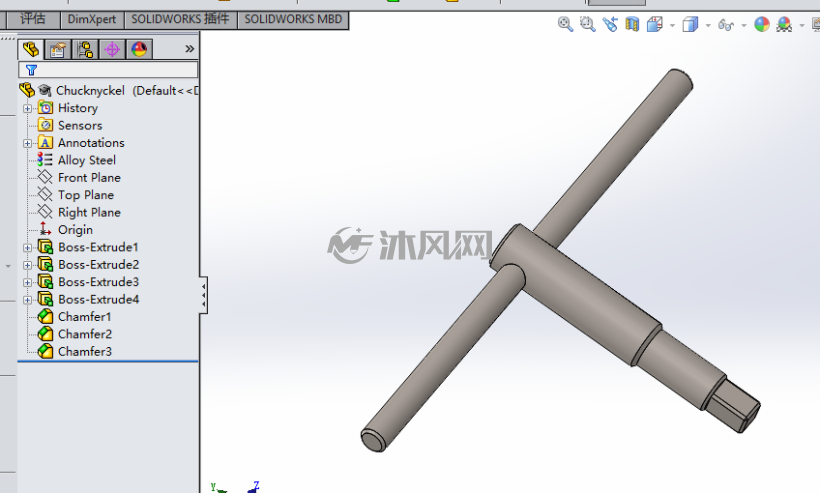This screenshot has height=493, width=820.
Task: Expand the Annotations folder
Action: tap(28, 143)
